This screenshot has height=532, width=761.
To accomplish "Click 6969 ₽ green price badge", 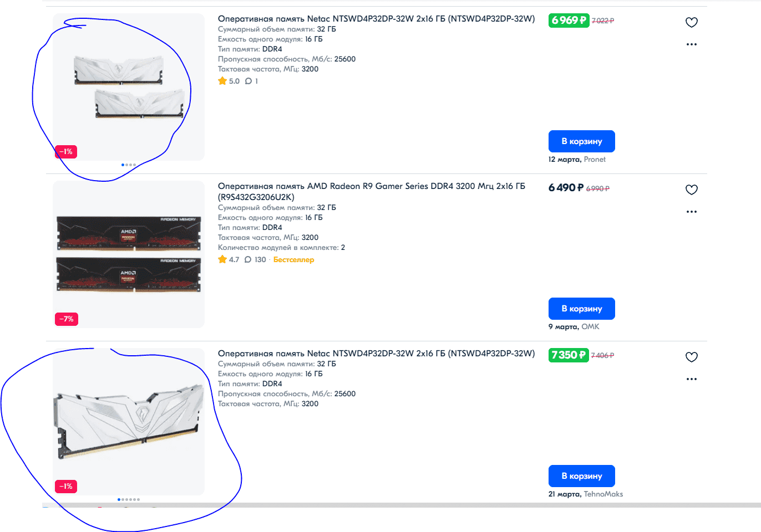I will (569, 21).
